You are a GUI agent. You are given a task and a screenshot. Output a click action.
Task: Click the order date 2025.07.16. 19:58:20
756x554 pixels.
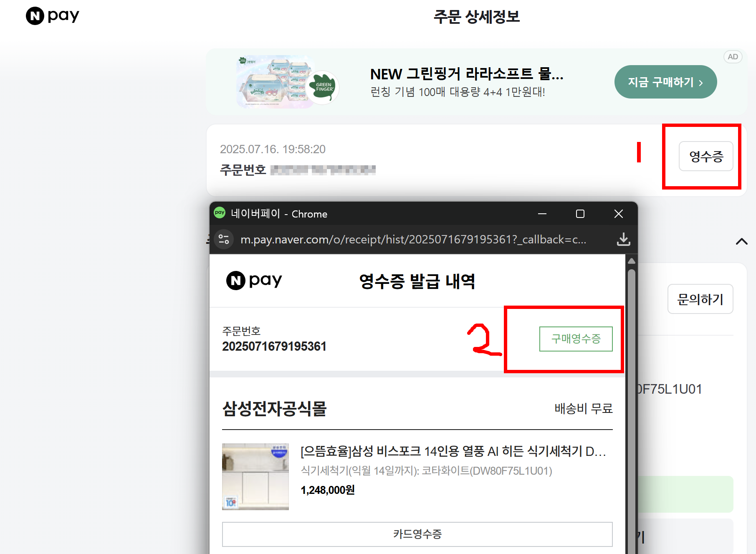pos(273,149)
